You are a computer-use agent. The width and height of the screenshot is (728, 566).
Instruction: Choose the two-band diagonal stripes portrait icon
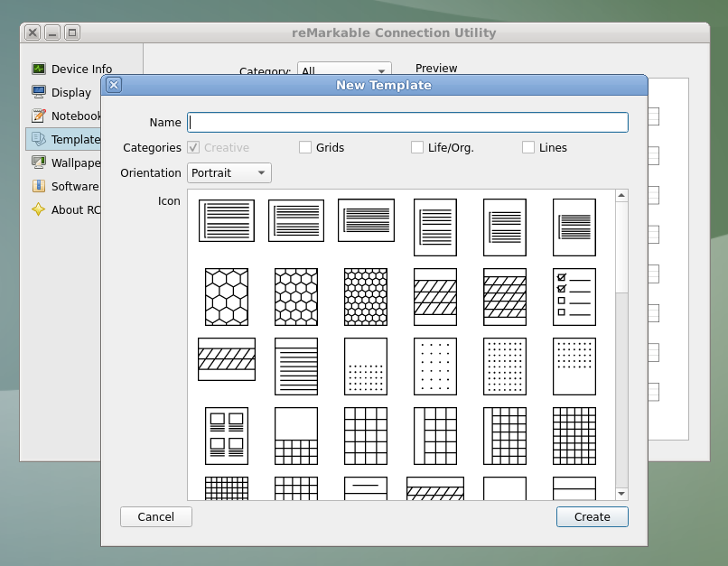pyautogui.click(x=435, y=297)
